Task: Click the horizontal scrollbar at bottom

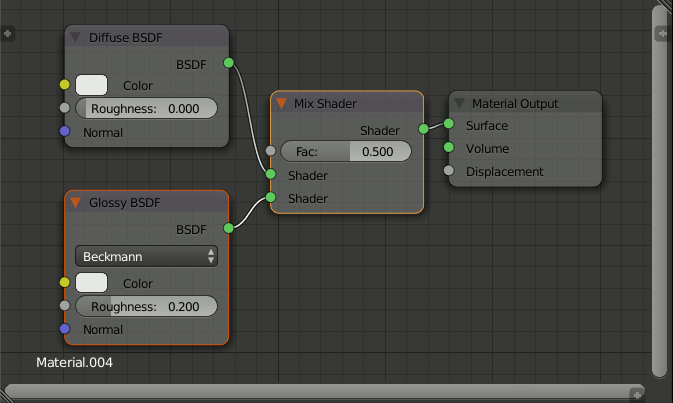Action: (322, 392)
